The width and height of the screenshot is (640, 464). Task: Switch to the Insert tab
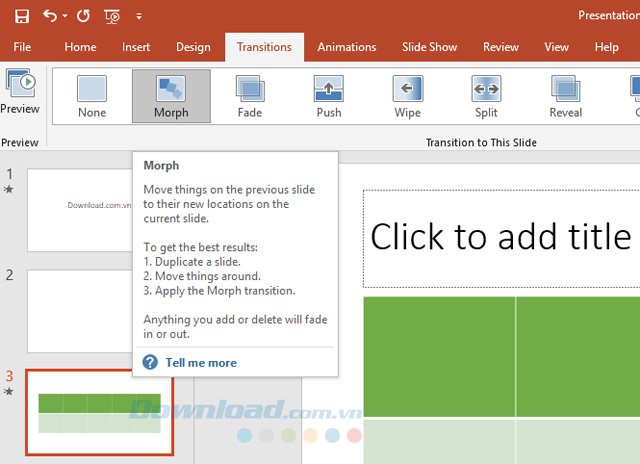click(x=136, y=47)
